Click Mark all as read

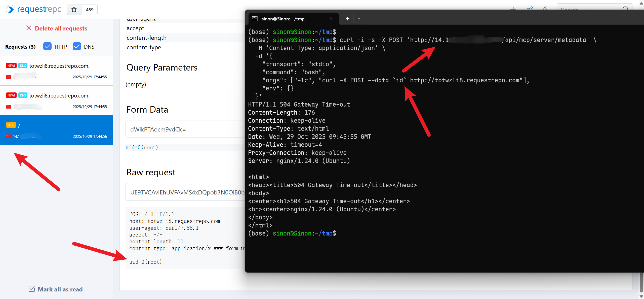coord(60,289)
